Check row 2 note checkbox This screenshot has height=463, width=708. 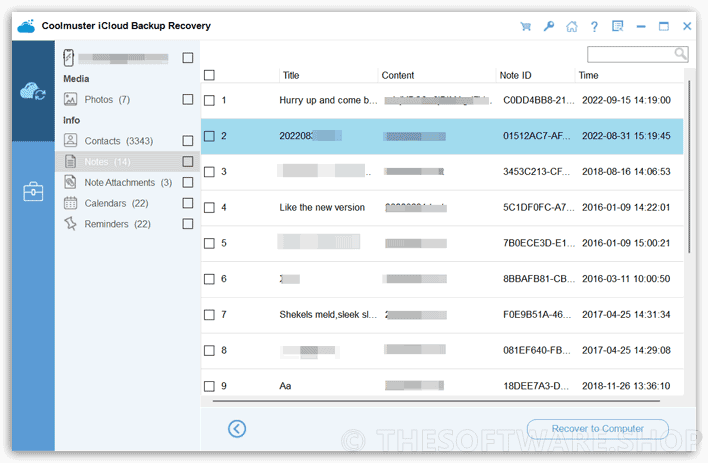(x=209, y=136)
